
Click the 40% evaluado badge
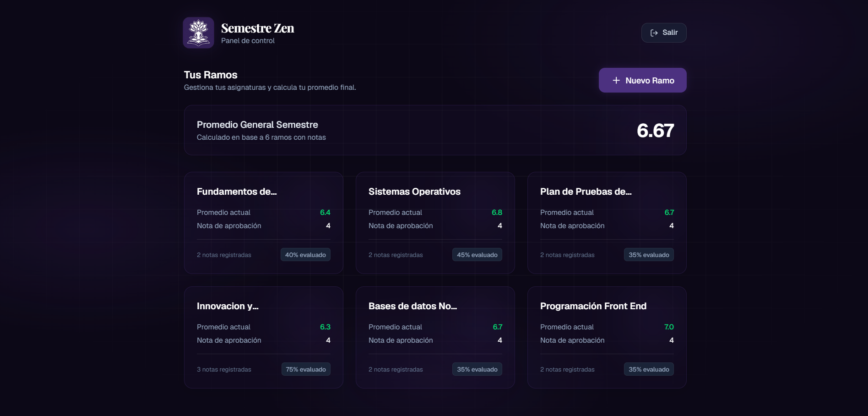coord(305,255)
